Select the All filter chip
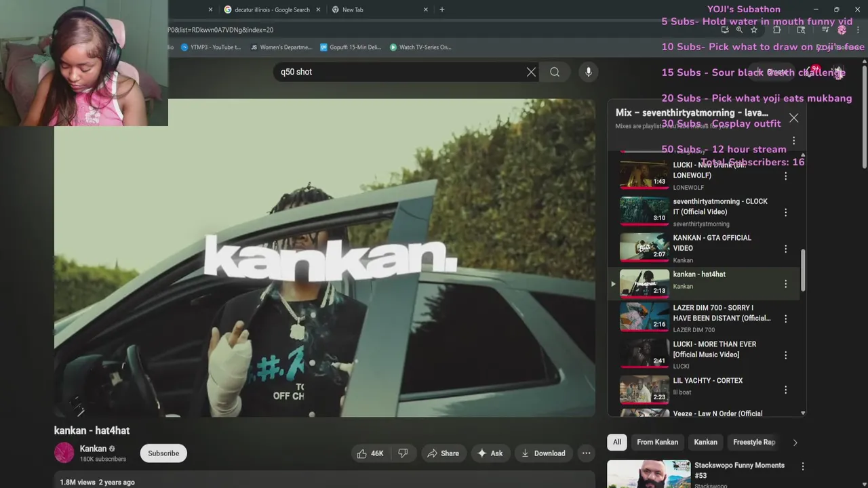This screenshot has height=488, width=868. pyautogui.click(x=617, y=442)
